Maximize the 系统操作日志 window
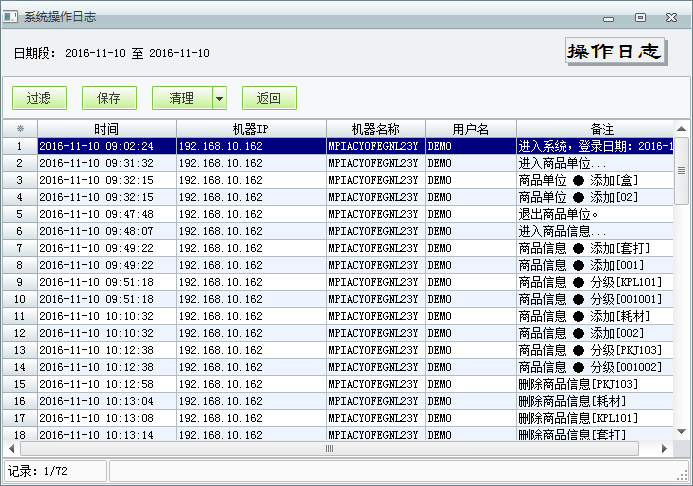Viewport: 693px width, 486px height. [640, 17]
